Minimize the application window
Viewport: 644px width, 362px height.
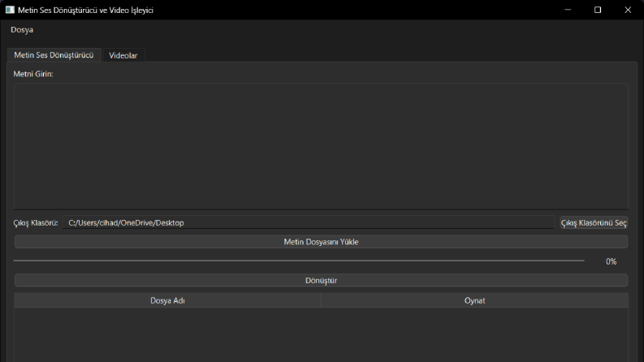(568, 10)
